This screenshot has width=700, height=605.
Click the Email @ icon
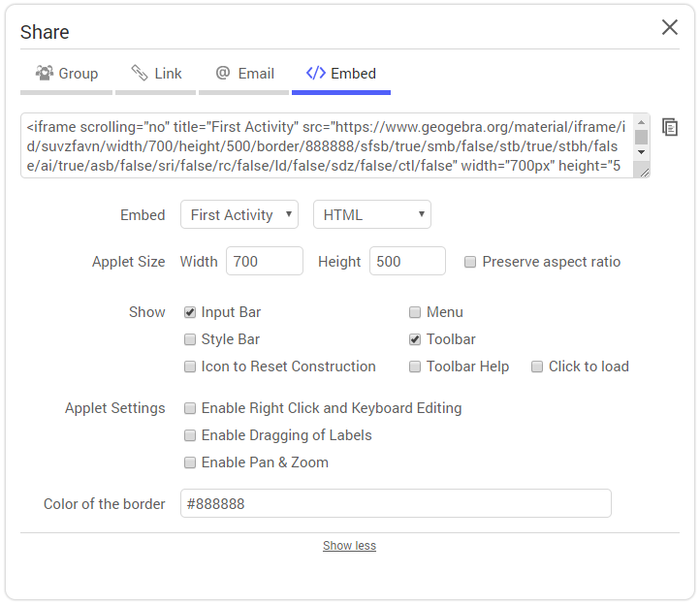coord(223,73)
